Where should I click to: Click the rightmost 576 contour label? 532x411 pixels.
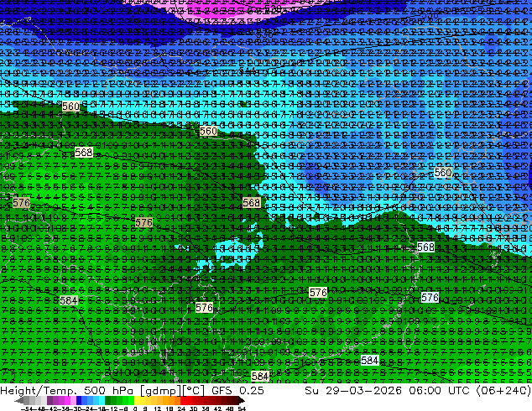[430, 298]
